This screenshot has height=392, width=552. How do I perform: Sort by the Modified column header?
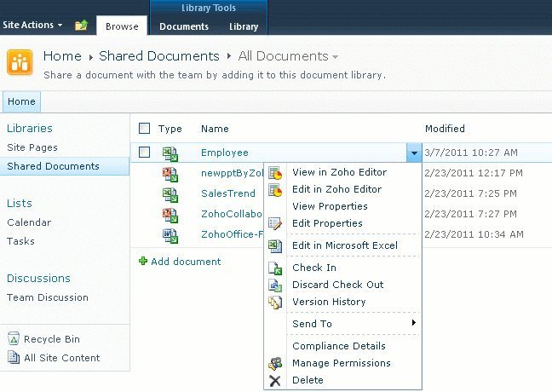click(445, 129)
